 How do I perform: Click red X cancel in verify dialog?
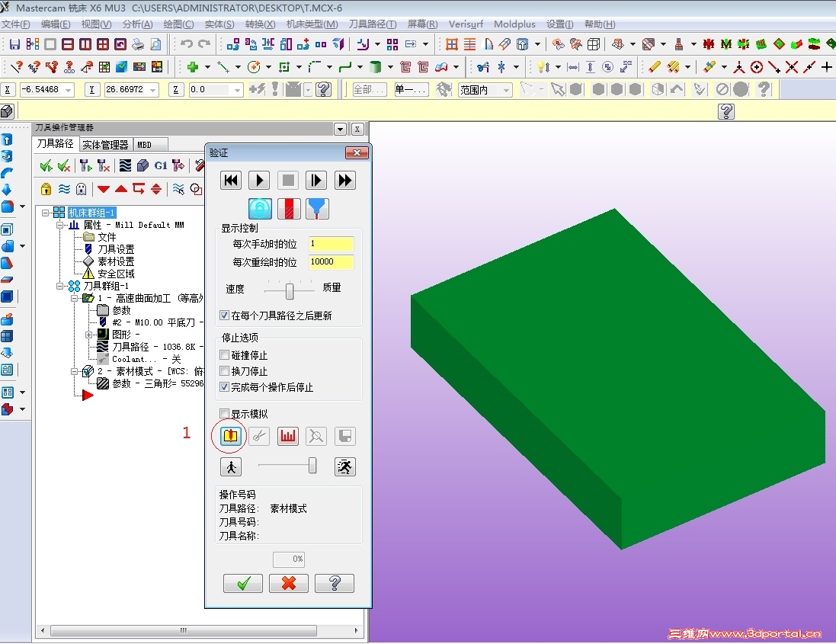[x=288, y=583]
